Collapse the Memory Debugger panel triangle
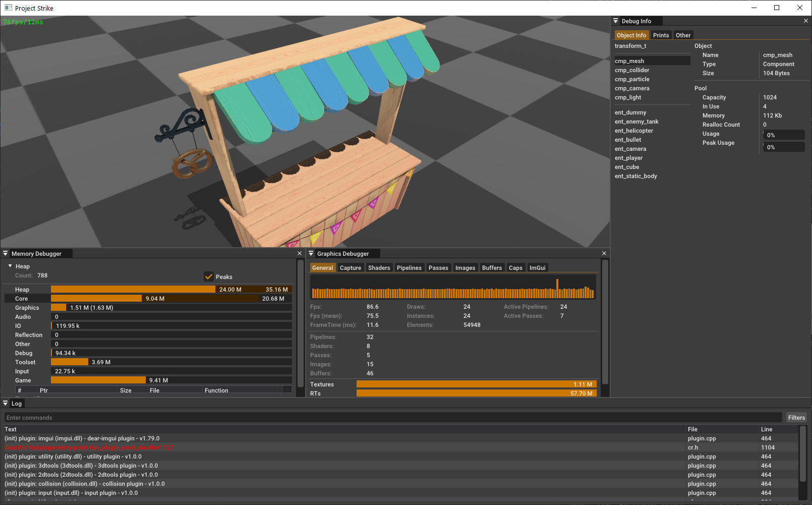The height and width of the screenshot is (505, 812). (x=6, y=253)
